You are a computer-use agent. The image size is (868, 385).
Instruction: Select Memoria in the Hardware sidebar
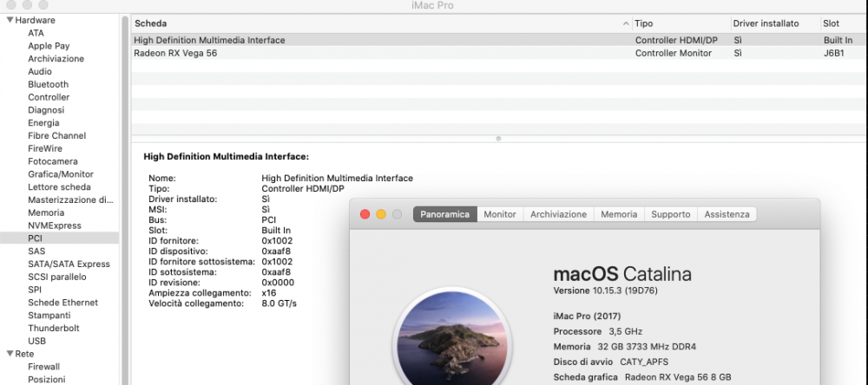46,212
